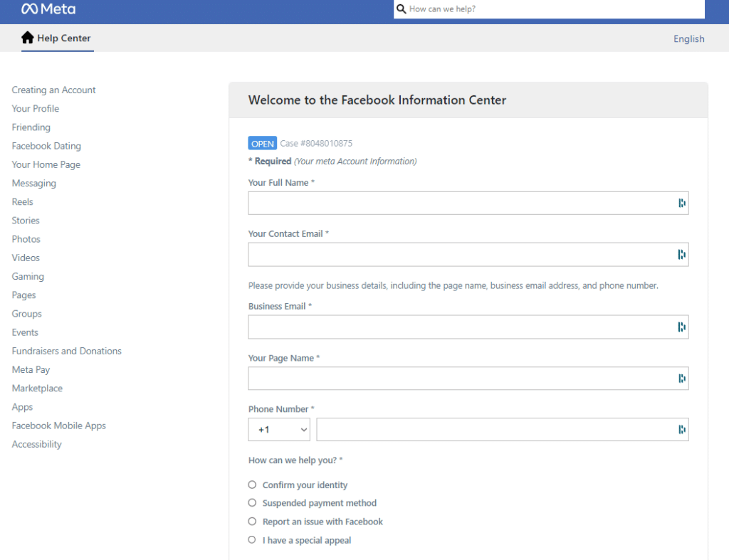Click password manager icon in Full Name field
Viewport: 729px width, 560px height.
coord(681,203)
